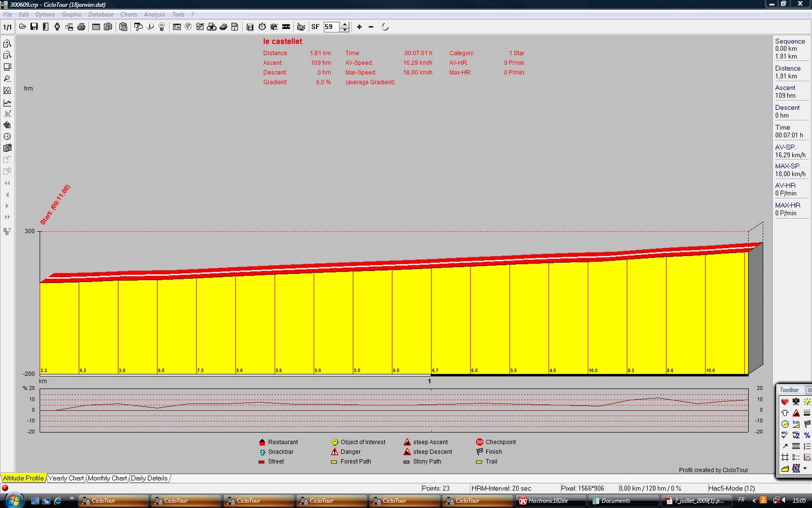Switch to the Monthly Chart tab
812x508 pixels.
(x=107, y=478)
